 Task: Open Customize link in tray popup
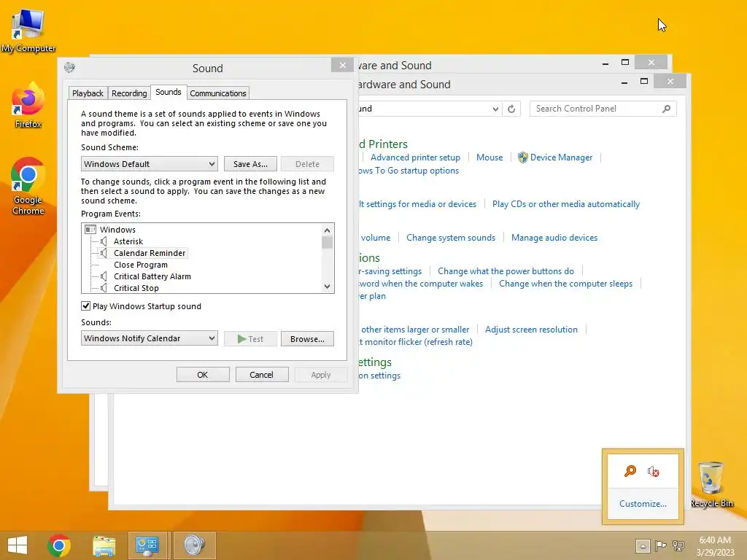(643, 503)
